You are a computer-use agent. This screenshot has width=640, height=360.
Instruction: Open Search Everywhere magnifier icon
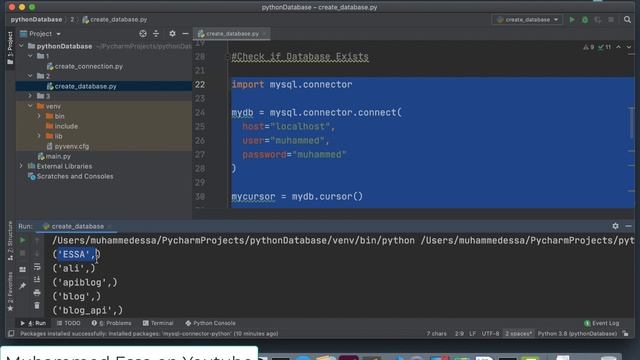[x=627, y=20]
